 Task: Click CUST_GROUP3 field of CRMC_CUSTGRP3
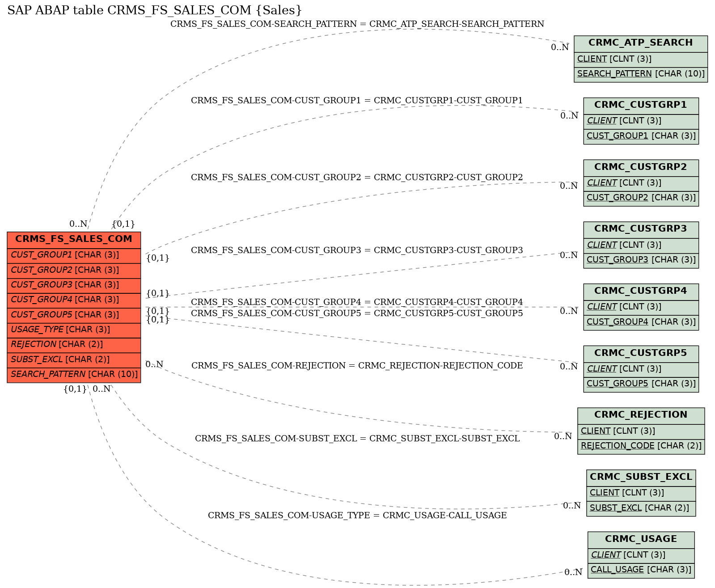click(641, 260)
